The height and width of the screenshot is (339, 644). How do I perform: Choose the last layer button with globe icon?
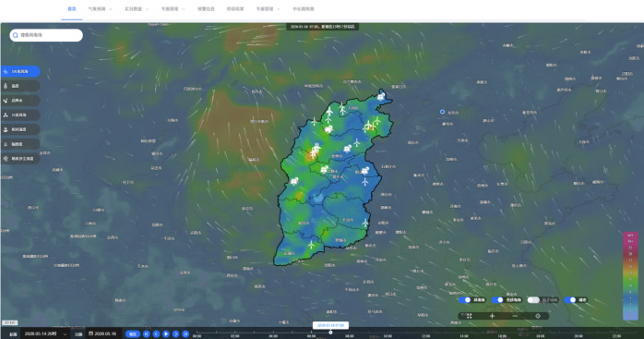point(20,158)
